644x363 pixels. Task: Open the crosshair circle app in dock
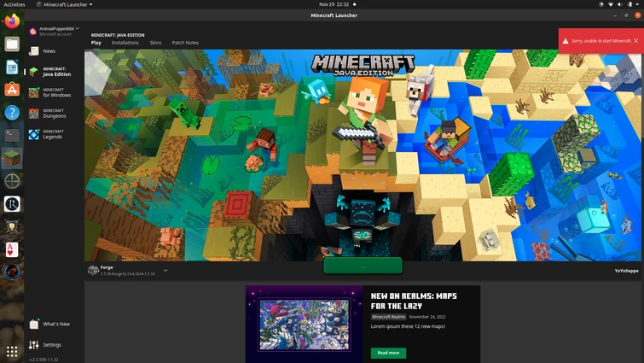click(x=12, y=181)
